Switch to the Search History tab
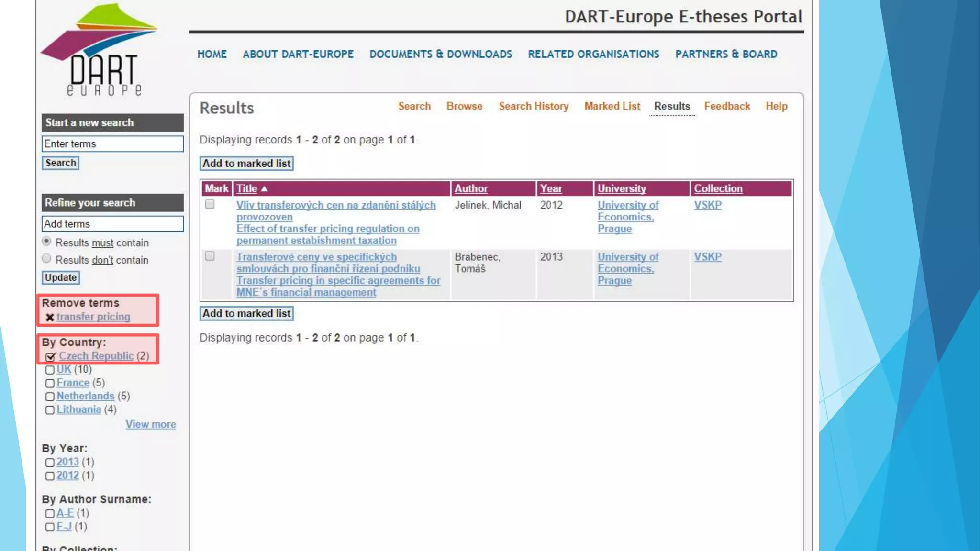The height and width of the screenshot is (551, 980). point(534,106)
